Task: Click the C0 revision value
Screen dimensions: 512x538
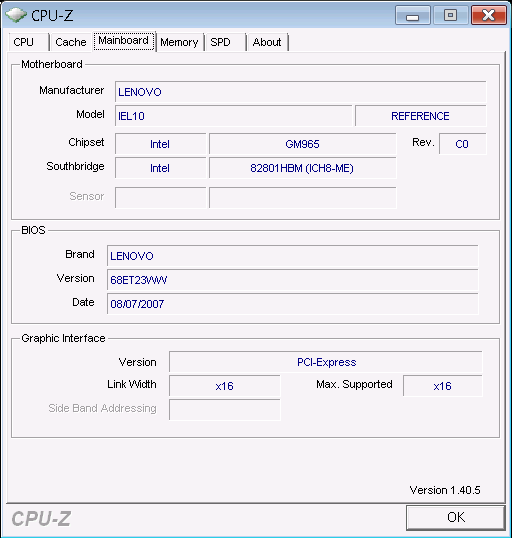Action: tap(463, 144)
